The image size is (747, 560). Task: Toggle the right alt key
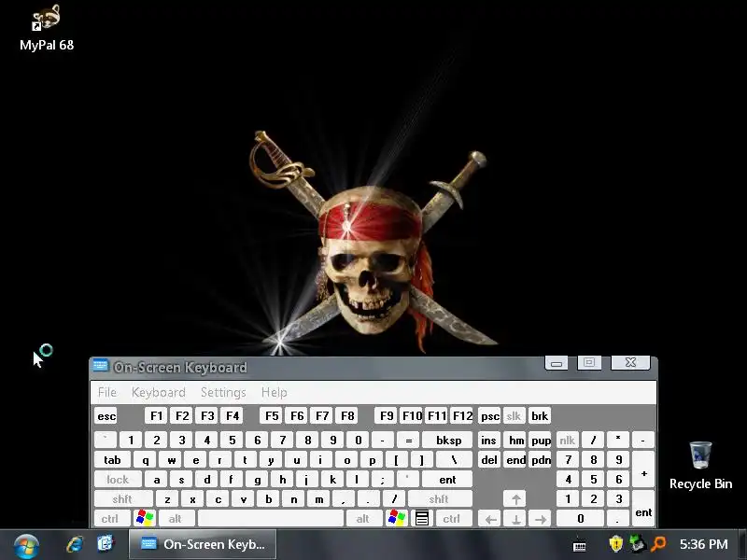click(363, 518)
